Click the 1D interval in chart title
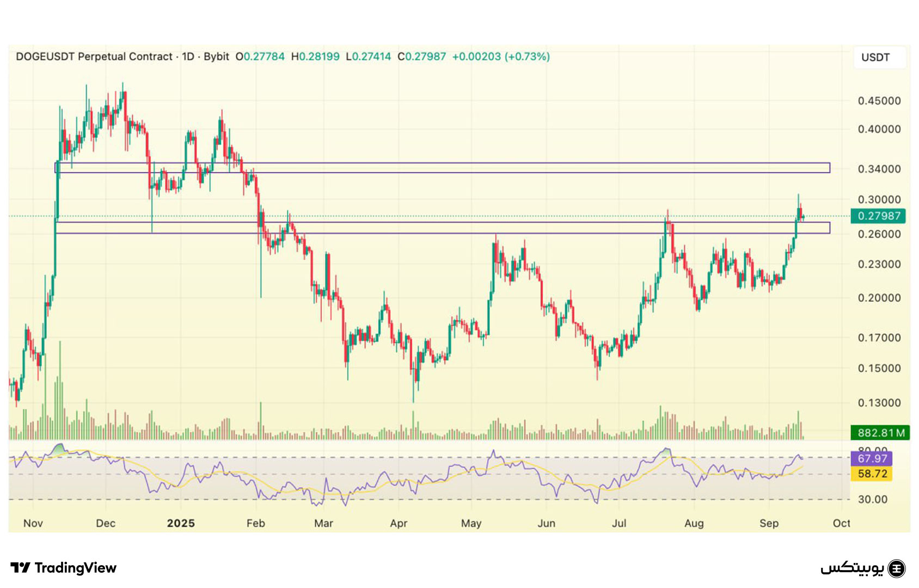This screenshot has width=919, height=588. (188, 57)
